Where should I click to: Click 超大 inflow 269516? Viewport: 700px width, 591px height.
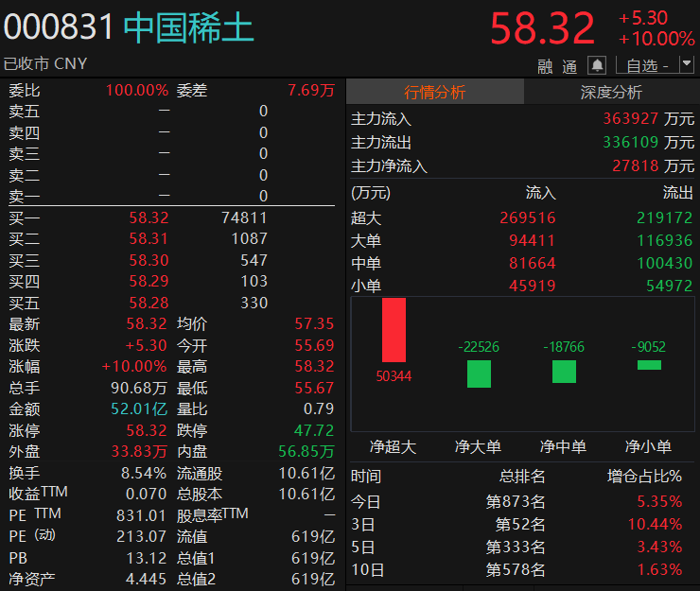point(528,217)
